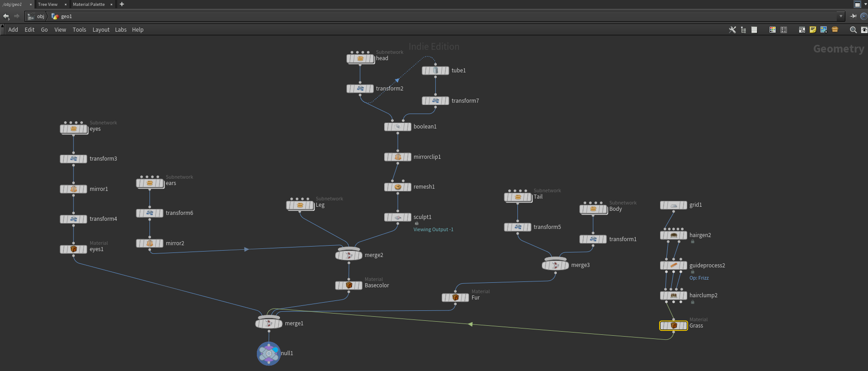Select the head subnetwork node
This screenshot has height=371, width=868.
coord(361,58)
